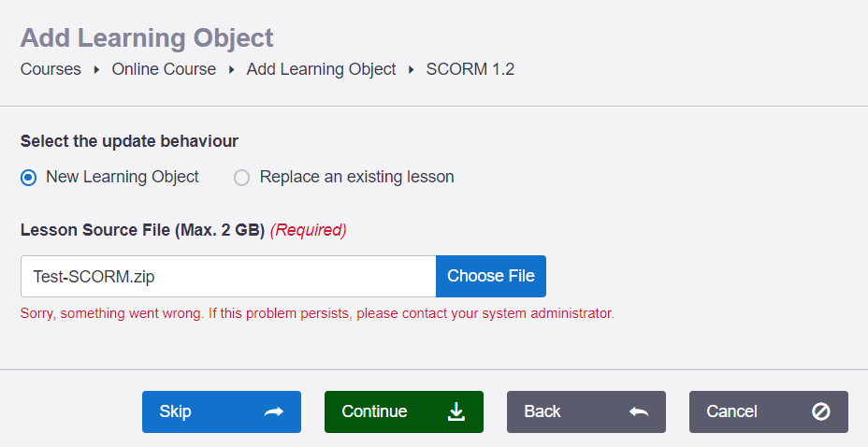This screenshot has width=868, height=447.
Task: Click the curved arrow icon on Skip
Action: (x=273, y=411)
